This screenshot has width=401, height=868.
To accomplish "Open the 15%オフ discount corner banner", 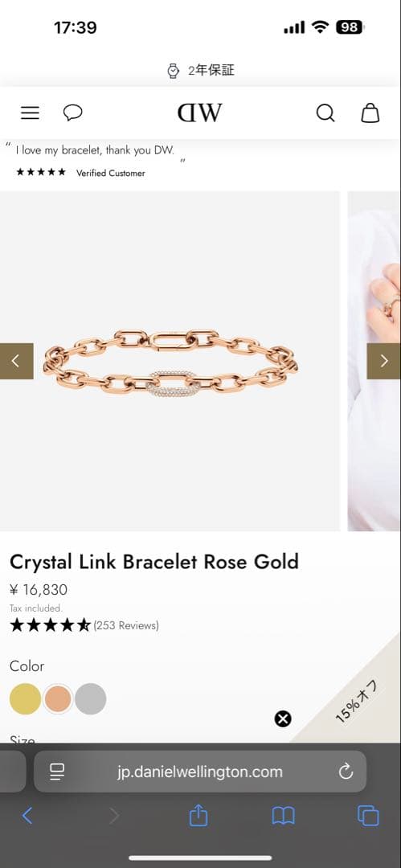I will coord(358,702).
